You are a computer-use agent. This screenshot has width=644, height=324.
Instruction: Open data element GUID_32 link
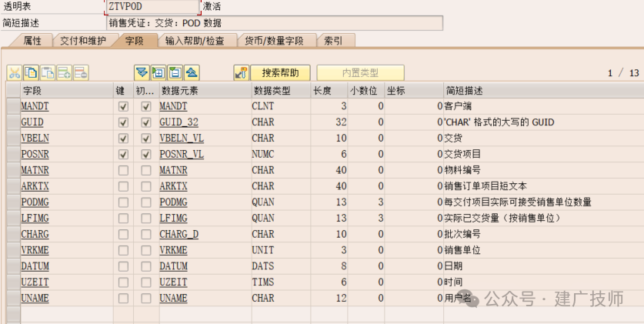(x=179, y=122)
